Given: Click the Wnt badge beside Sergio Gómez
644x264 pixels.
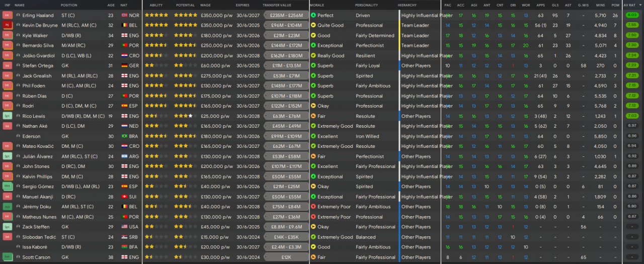Looking at the screenshot, I should pos(7,186).
